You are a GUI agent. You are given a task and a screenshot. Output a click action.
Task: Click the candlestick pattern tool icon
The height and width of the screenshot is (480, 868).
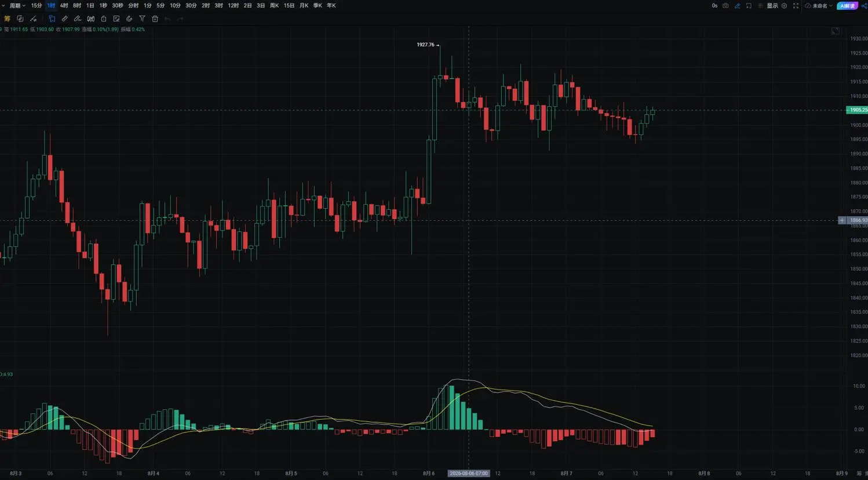(91, 19)
